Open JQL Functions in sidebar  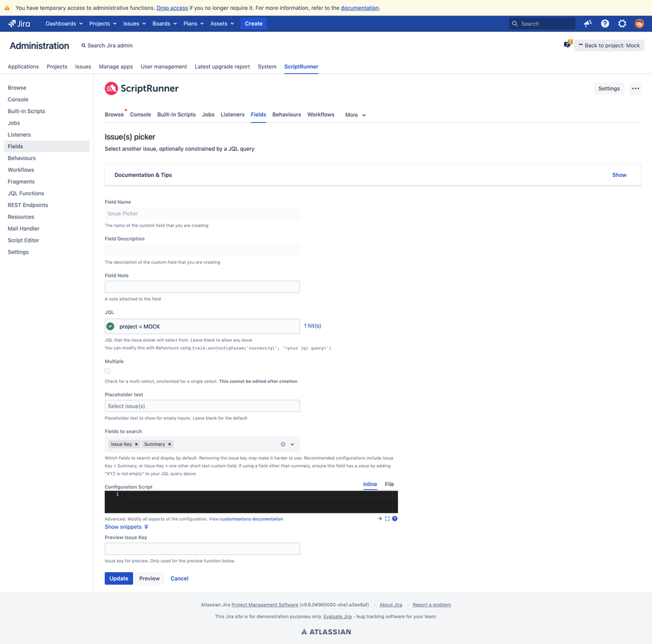coord(26,193)
